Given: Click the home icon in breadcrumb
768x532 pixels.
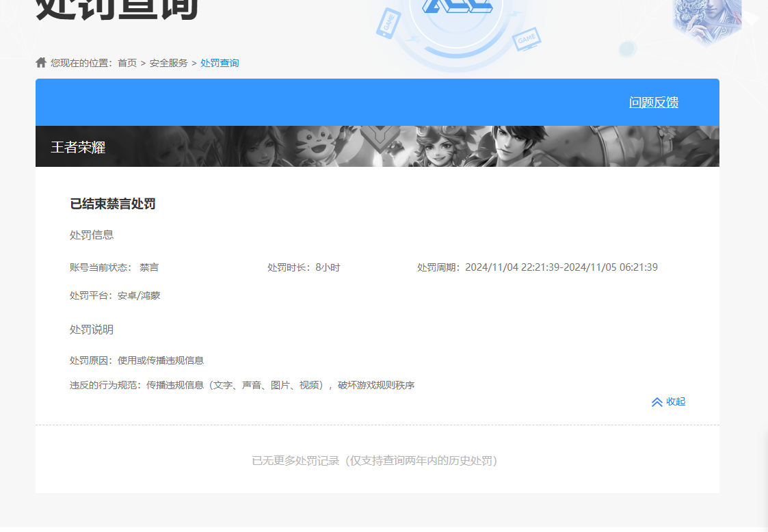Looking at the screenshot, I should (x=41, y=62).
